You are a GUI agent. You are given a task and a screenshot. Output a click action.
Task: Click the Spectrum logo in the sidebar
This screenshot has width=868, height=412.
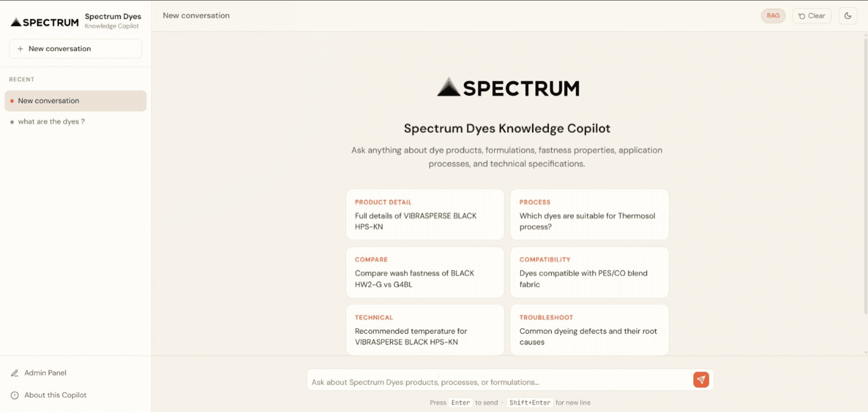click(x=45, y=22)
